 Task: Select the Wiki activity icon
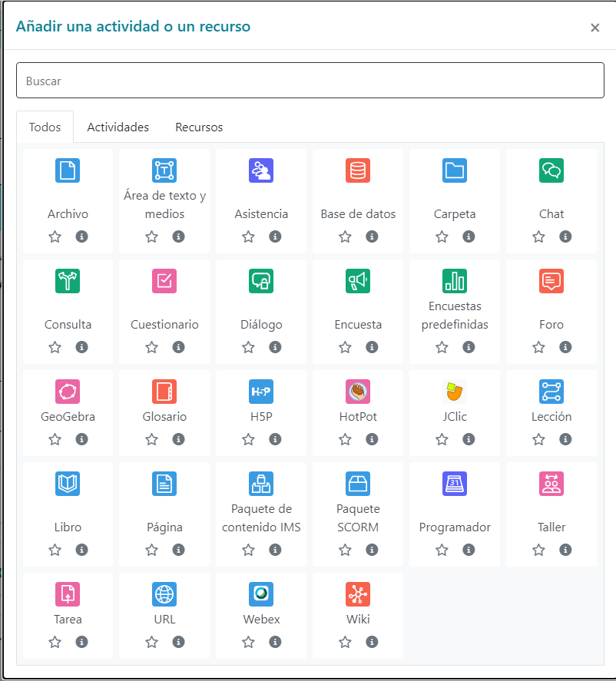click(358, 594)
